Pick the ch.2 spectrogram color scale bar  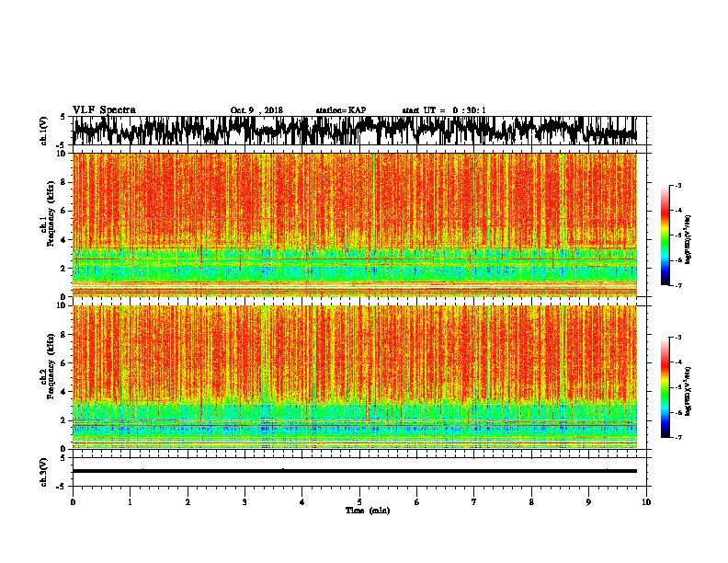[665, 387]
